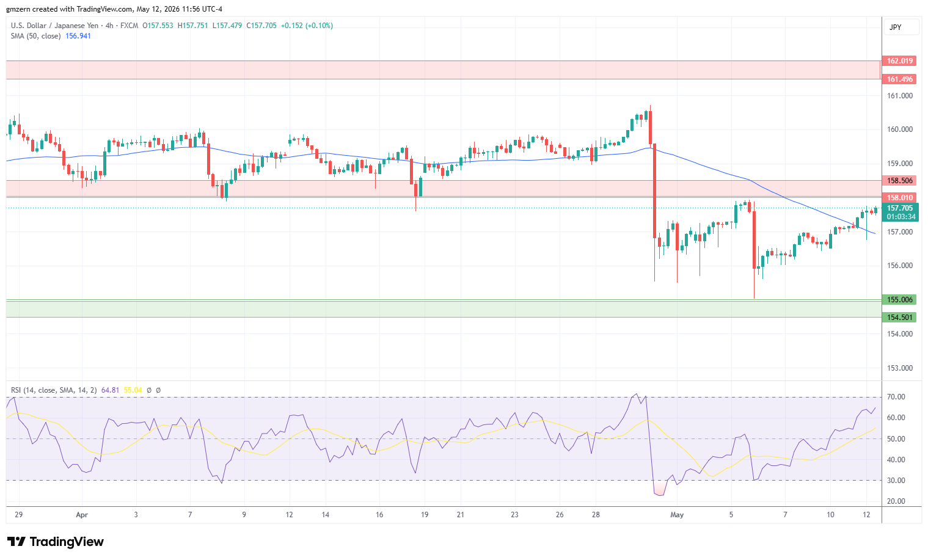Open the JPY currency selector
This screenshot has height=560, width=928.
tap(901, 27)
